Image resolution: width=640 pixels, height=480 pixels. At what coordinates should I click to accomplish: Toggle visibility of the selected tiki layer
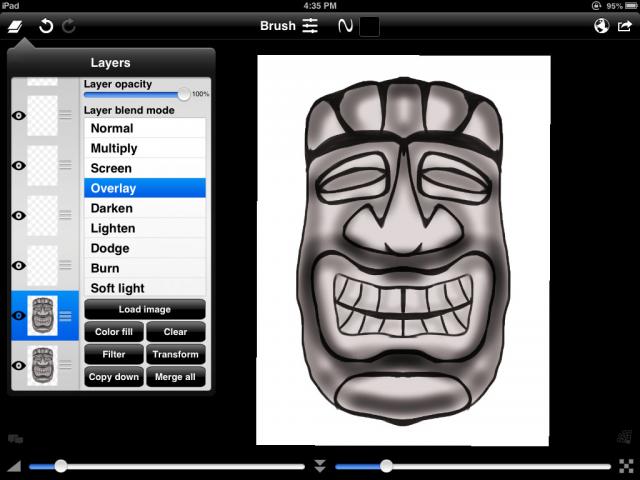(x=17, y=316)
